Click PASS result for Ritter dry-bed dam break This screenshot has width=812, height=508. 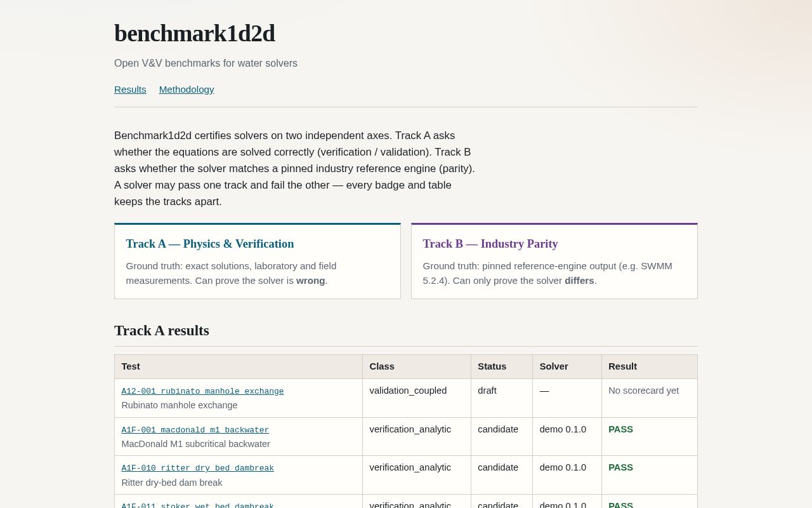tap(620, 467)
